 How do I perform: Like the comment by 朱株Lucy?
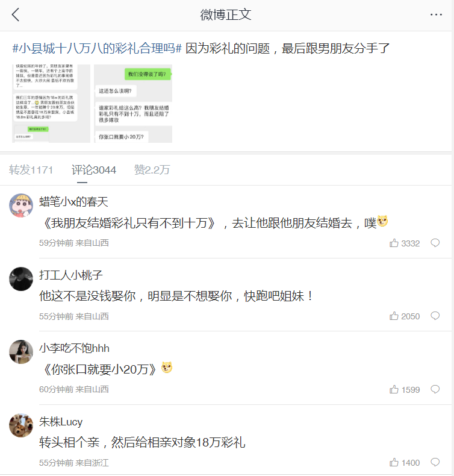pyautogui.click(x=405, y=462)
